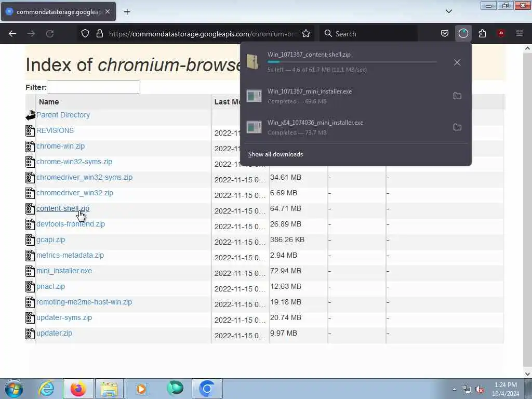Open the Windows Start menu
The width and height of the screenshot is (532, 399).
tap(14, 389)
